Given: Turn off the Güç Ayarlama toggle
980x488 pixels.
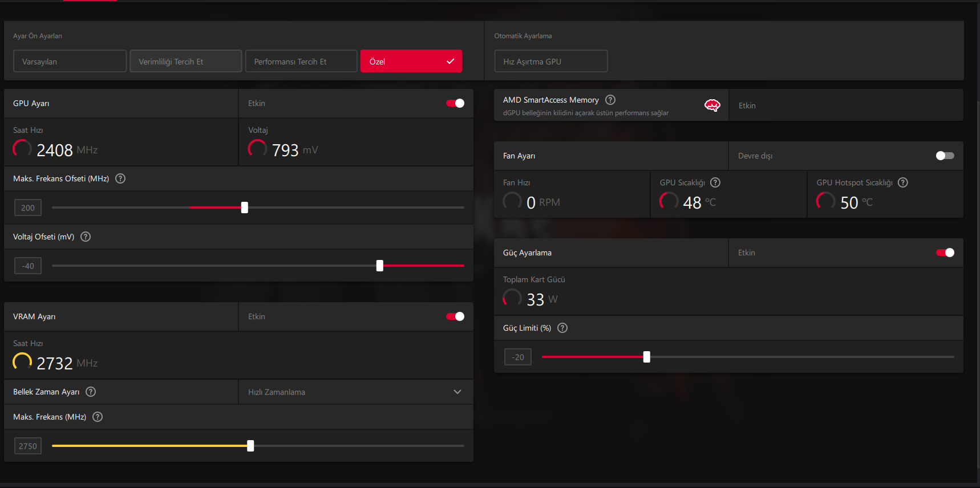Looking at the screenshot, I should (945, 253).
